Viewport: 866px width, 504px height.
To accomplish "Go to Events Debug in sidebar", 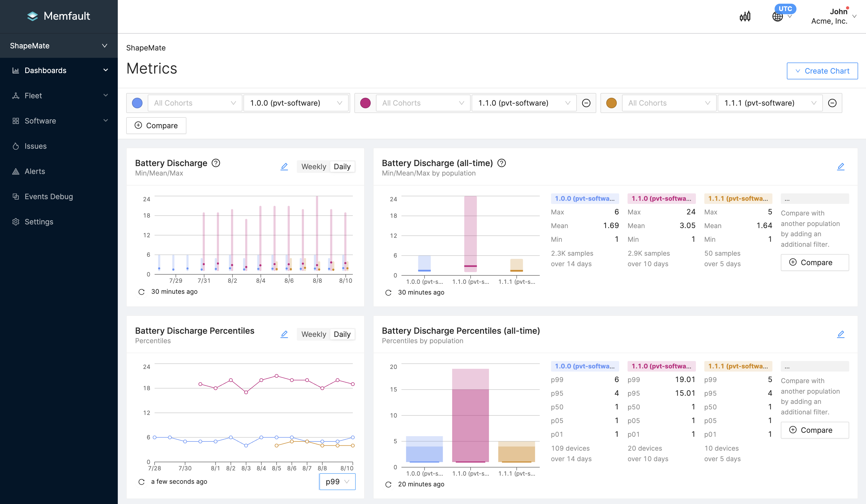I will 48,197.
